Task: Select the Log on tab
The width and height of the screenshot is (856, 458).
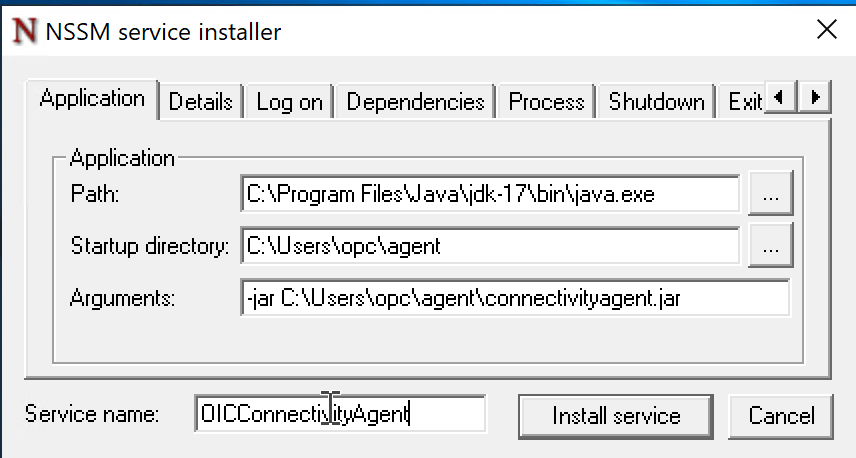Action: point(289,102)
